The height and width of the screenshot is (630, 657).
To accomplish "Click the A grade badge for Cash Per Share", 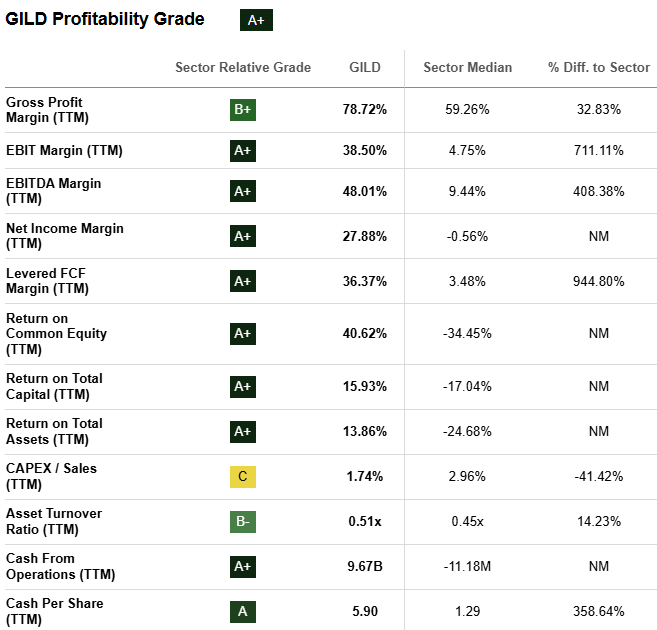I will [x=242, y=611].
